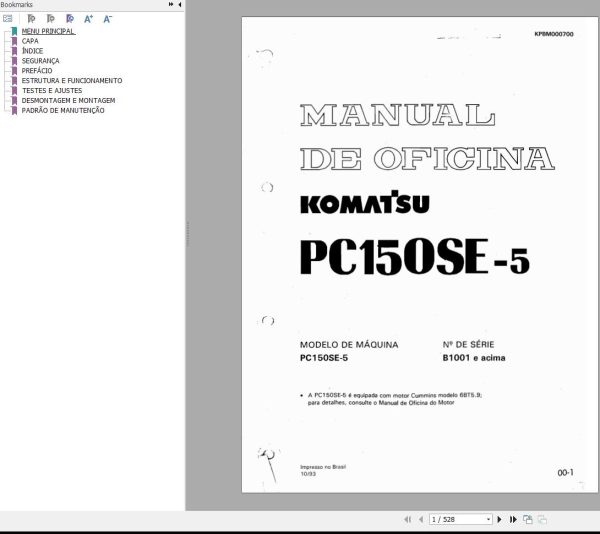Open the TESTES E AJUSTES bookmark
Image resolution: width=600 pixels, height=534 pixels.
52,91
